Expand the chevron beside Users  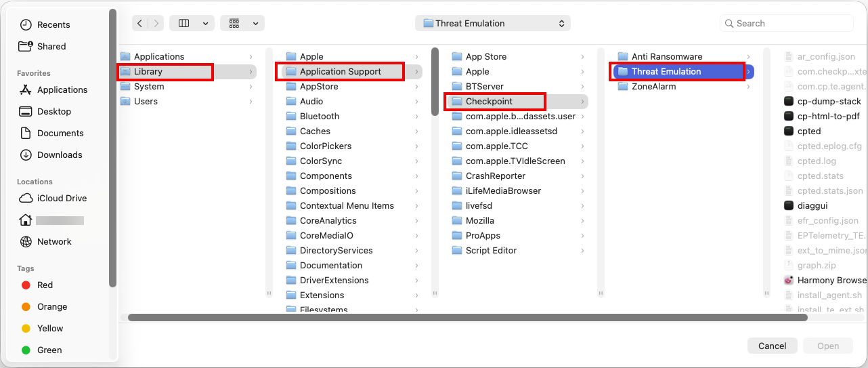[251, 101]
